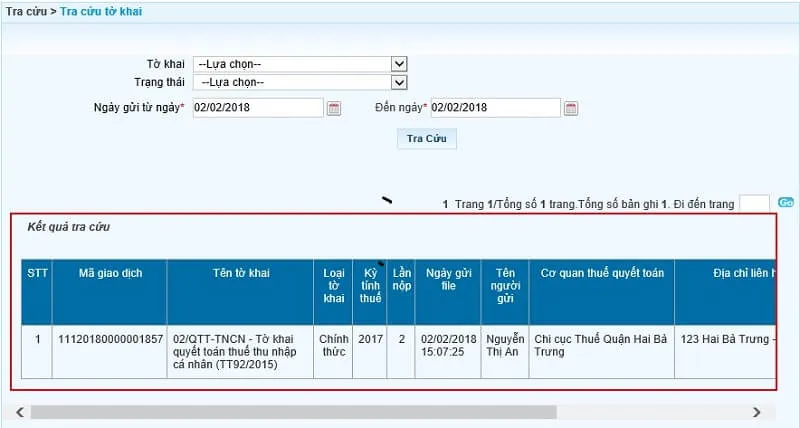This screenshot has width=800, height=428.
Task: Click the Tra Cứu button
Action: pyautogui.click(x=427, y=138)
